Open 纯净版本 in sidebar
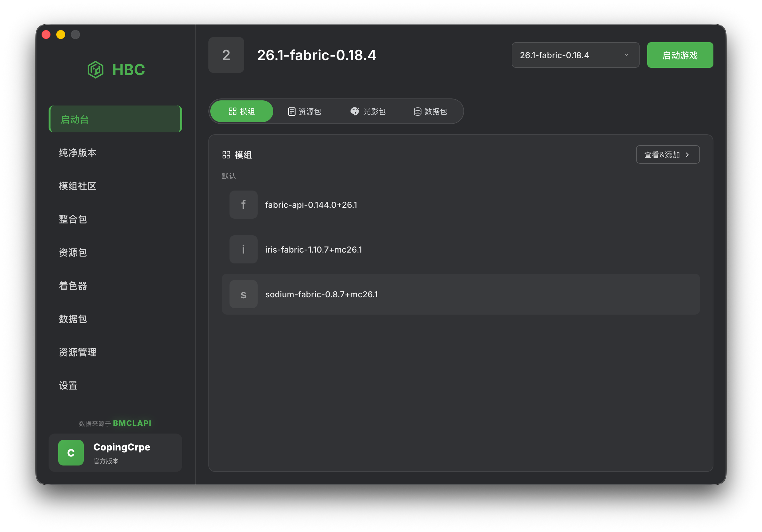762x532 pixels. pyautogui.click(x=78, y=153)
